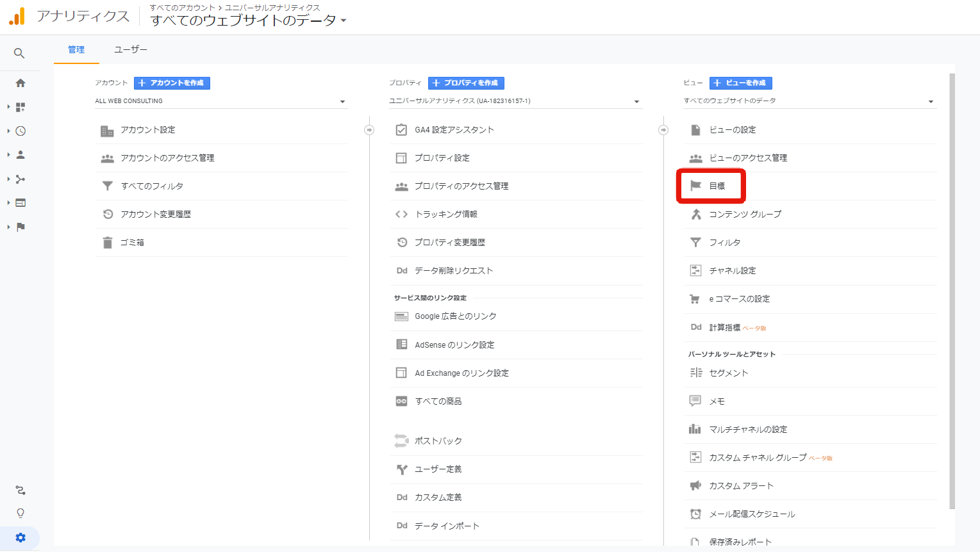
Task: Open Attribution icon near sidebar bottom
Action: tap(21, 491)
